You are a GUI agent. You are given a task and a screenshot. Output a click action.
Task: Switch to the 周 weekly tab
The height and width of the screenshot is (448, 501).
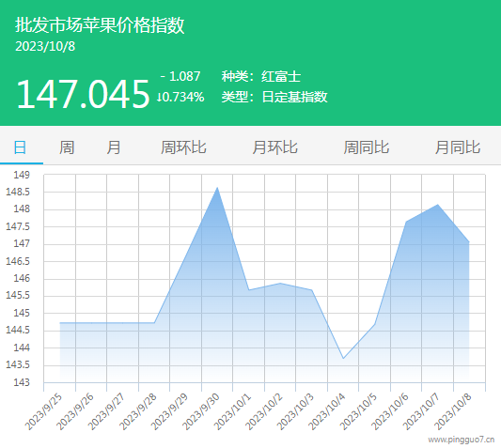pyautogui.click(x=67, y=147)
